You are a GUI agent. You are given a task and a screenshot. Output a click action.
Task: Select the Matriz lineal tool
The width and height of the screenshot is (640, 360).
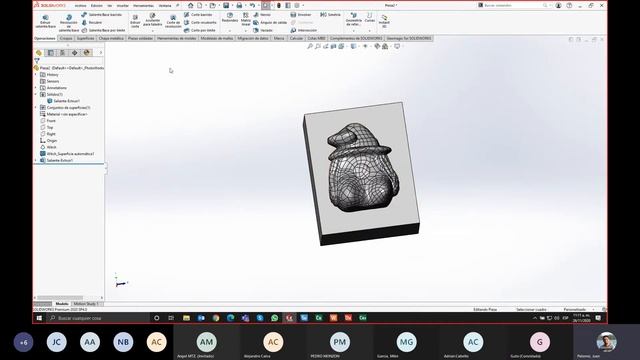click(246, 19)
